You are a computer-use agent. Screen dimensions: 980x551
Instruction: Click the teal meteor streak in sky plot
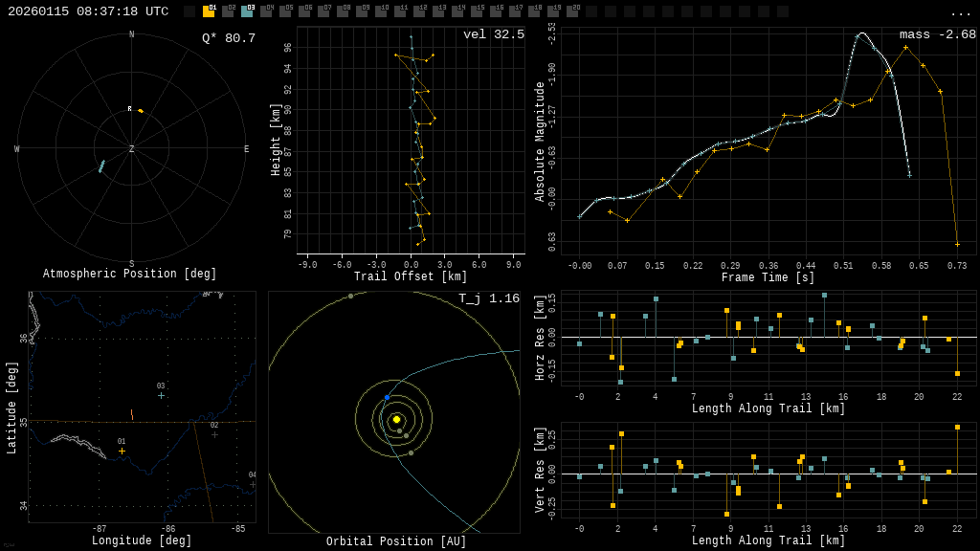point(101,166)
